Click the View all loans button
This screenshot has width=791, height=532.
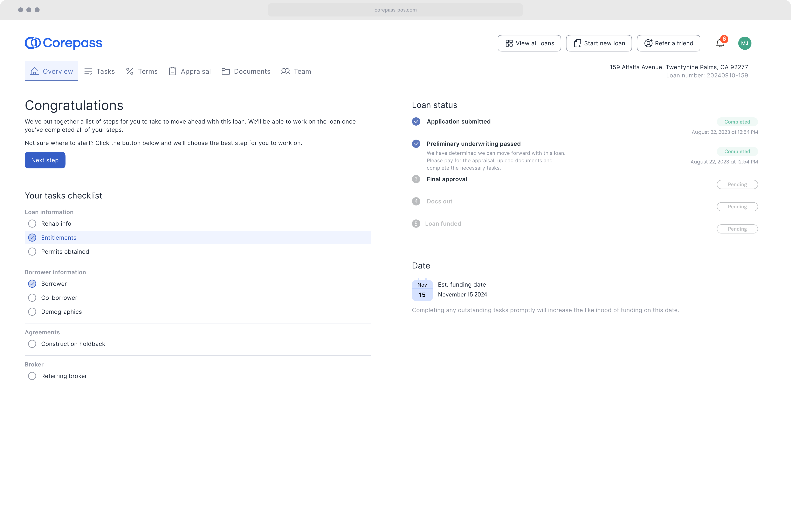[529, 43]
